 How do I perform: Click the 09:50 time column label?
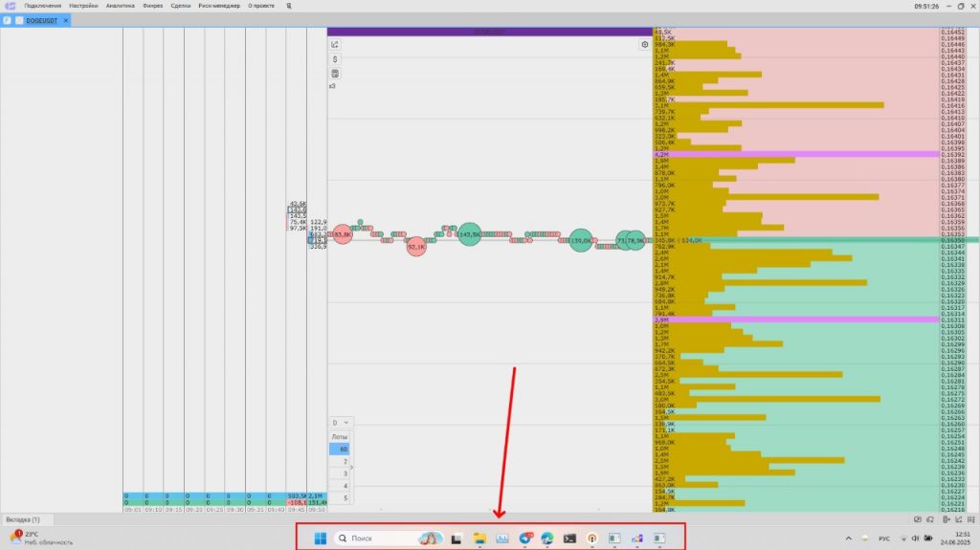(316, 510)
